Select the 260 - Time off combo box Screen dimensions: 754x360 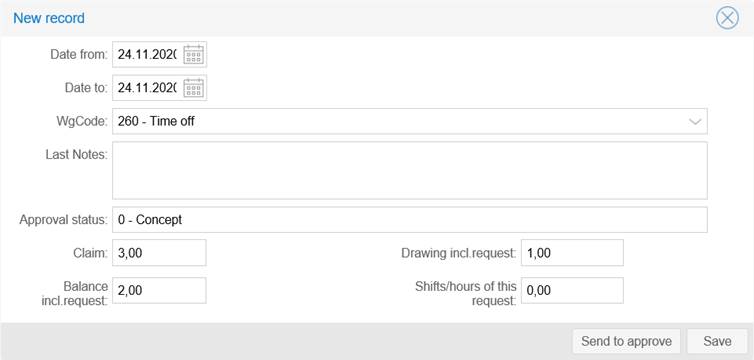click(x=410, y=121)
